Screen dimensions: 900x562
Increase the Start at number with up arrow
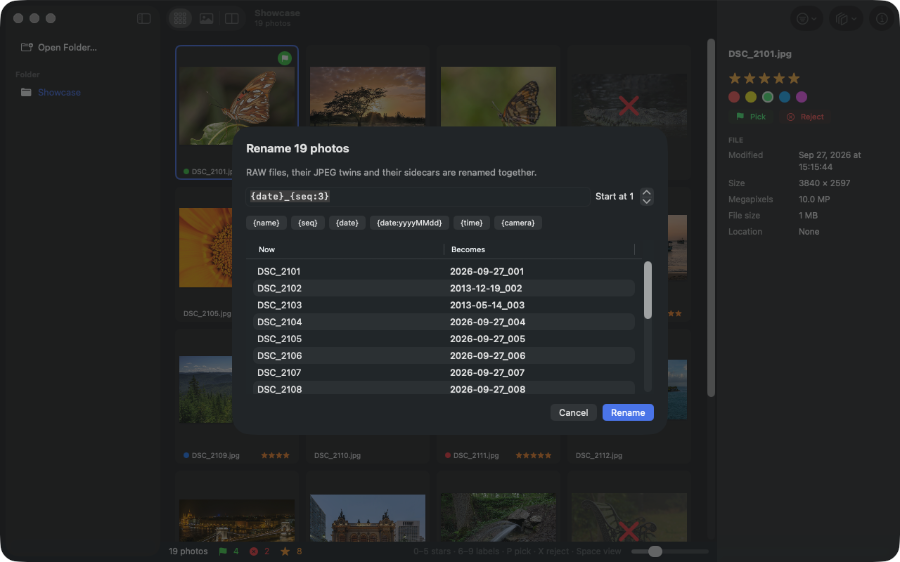[646, 192]
